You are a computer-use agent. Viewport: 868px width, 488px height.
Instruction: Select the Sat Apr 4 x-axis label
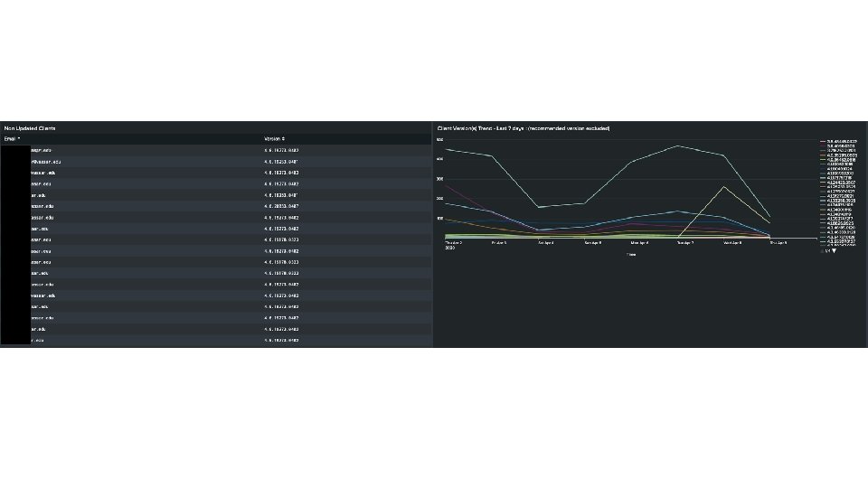tap(545, 243)
